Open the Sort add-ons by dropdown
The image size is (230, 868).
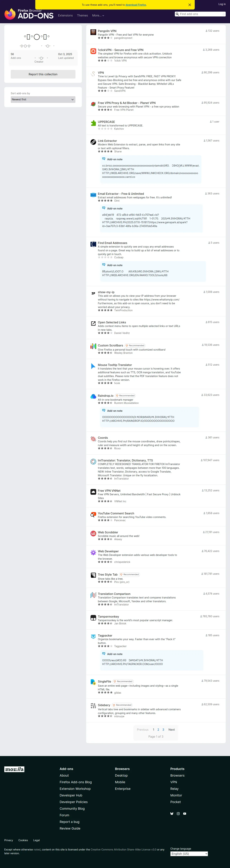click(43, 99)
